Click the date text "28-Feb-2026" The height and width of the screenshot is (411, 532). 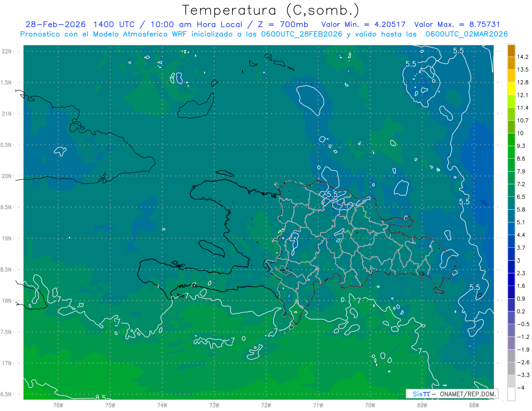(55, 24)
